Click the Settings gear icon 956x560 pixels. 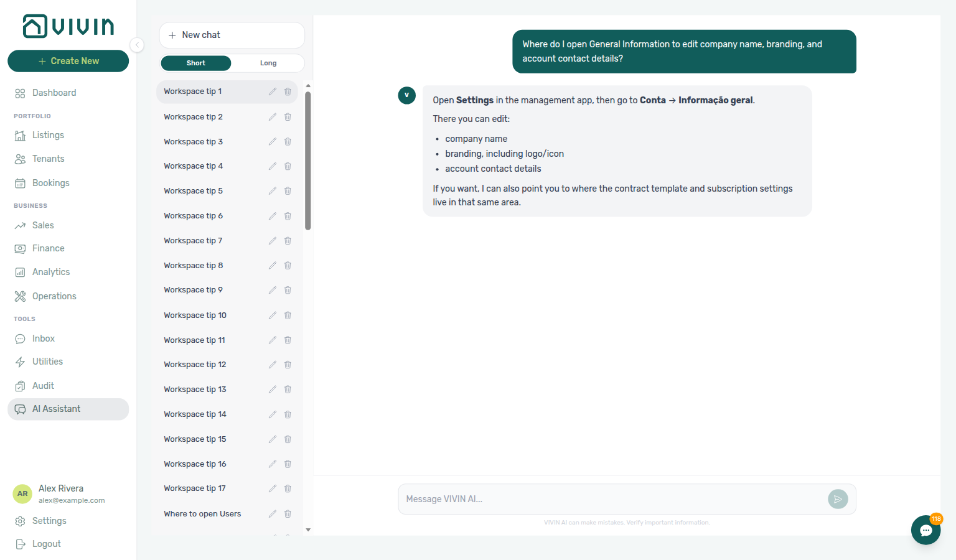pos(20,521)
